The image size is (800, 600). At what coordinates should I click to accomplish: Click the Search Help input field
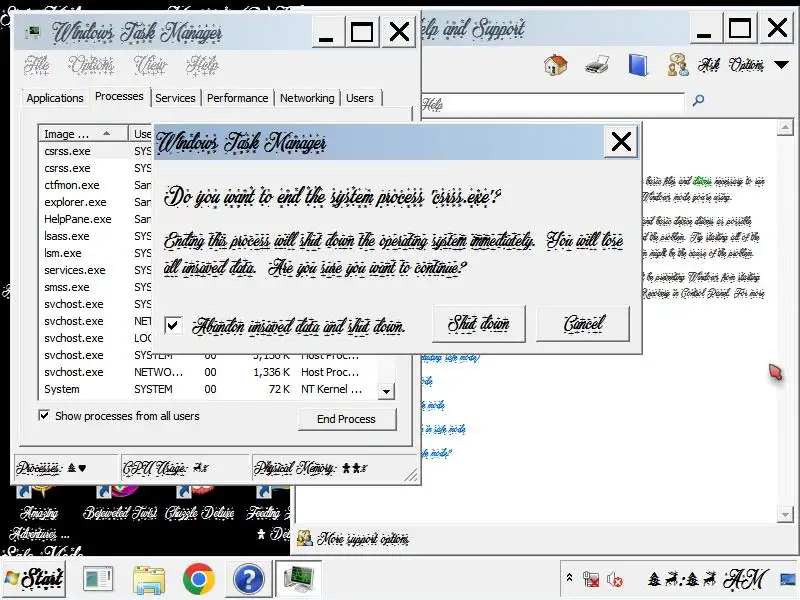click(553, 104)
